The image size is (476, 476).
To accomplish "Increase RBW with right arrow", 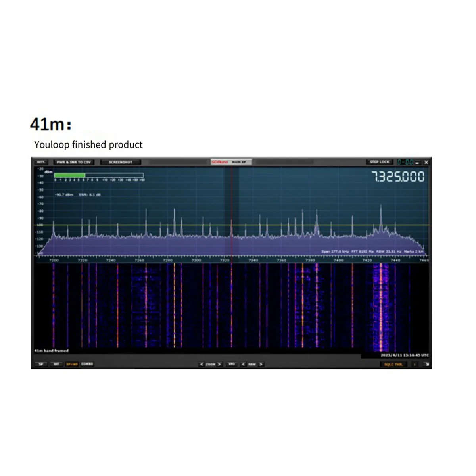I will point(261,364).
